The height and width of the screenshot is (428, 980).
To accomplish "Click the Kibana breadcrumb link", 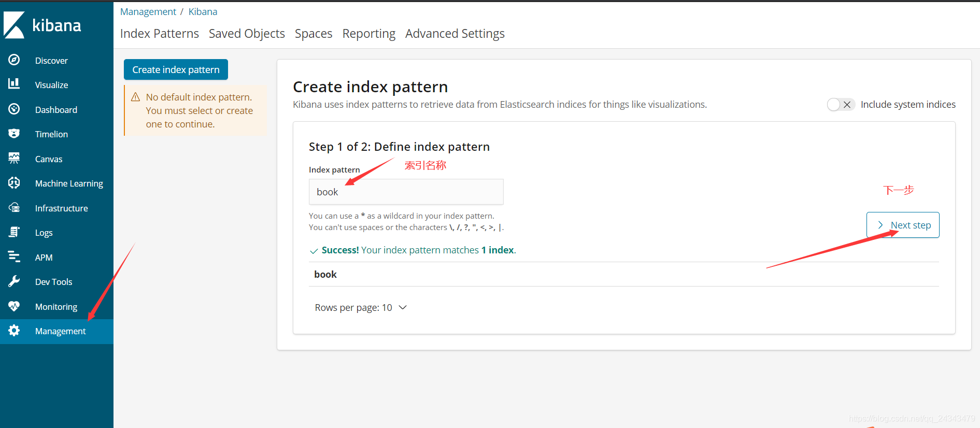I will 203,11.
